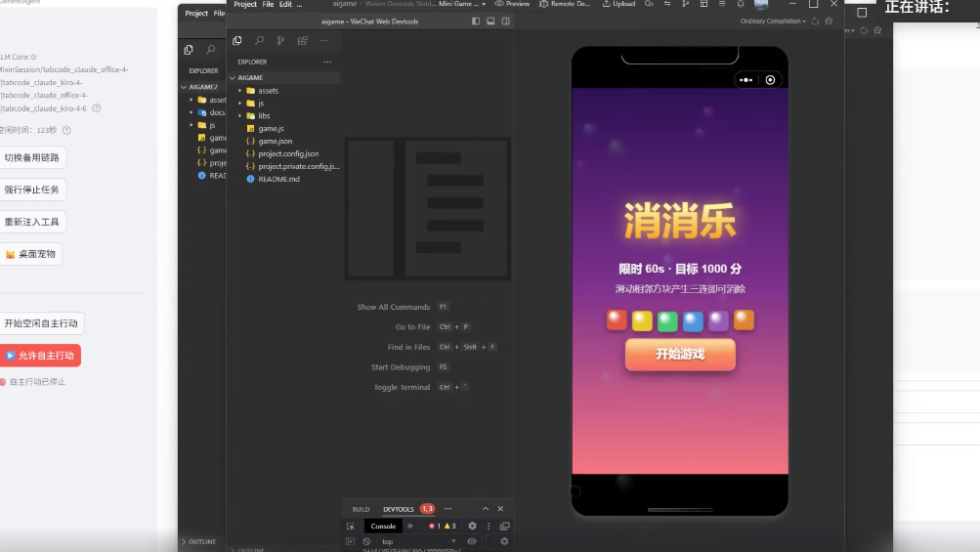The image size is (980, 552).
Task: Open devtools settings gear beside warnings
Action: tap(473, 527)
